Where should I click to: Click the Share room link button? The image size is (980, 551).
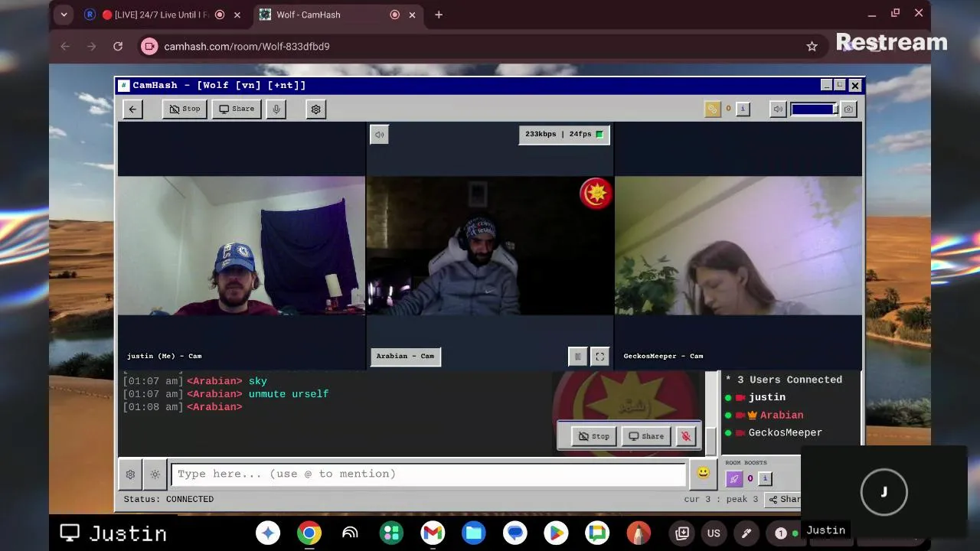coord(785,499)
